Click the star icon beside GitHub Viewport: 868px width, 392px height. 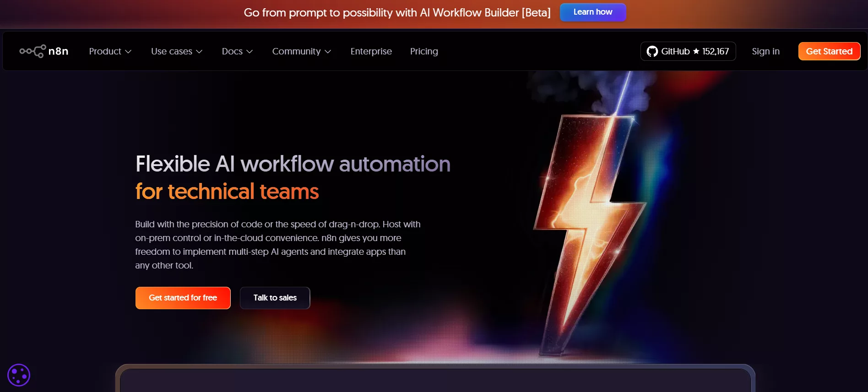click(x=696, y=51)
